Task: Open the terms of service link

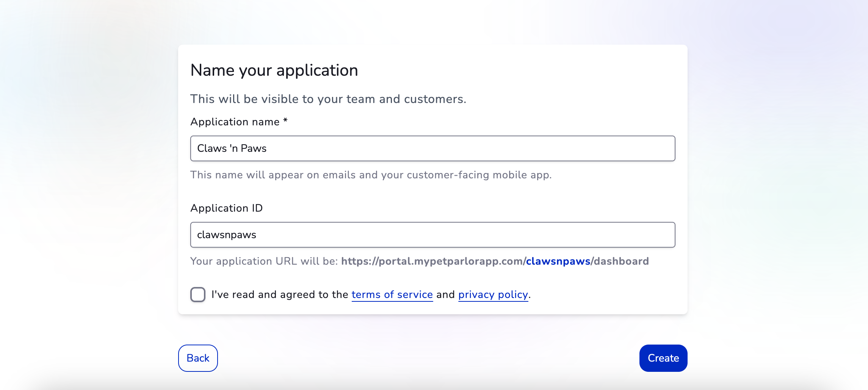Action: click(x=392, y=295)
